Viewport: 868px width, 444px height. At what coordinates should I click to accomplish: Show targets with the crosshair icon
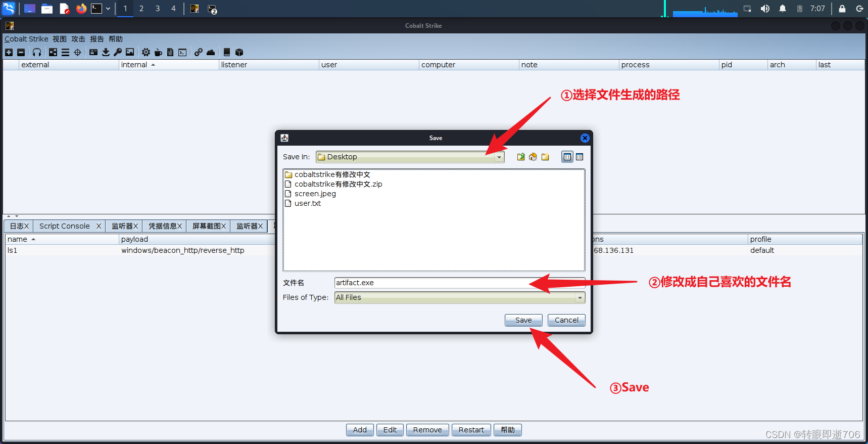(x=77, y=52)
